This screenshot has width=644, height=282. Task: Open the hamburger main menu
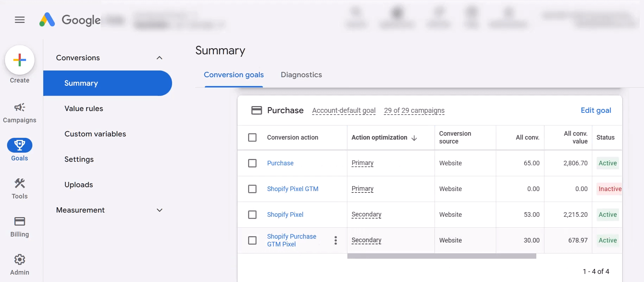[20, 20]
